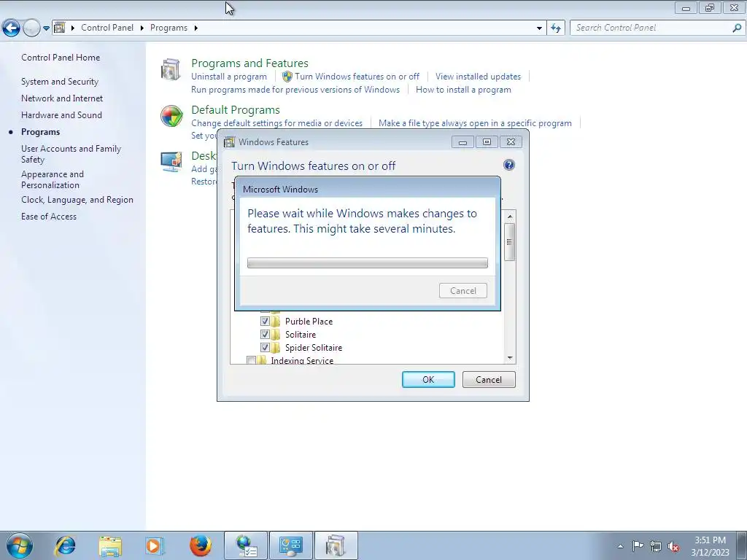The image size is (747, 560).
Task: Click the Default Programs icon
Action: point(171,116)
